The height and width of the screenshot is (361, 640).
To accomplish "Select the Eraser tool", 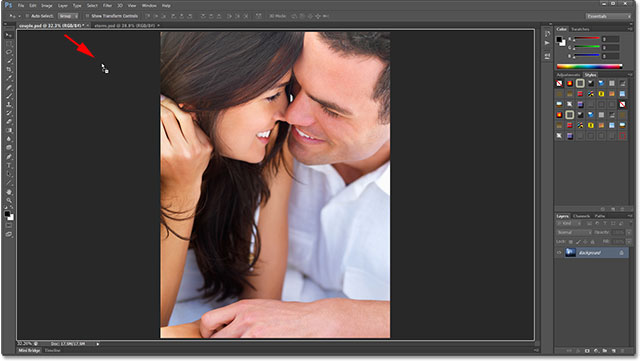I will (9, 122).
